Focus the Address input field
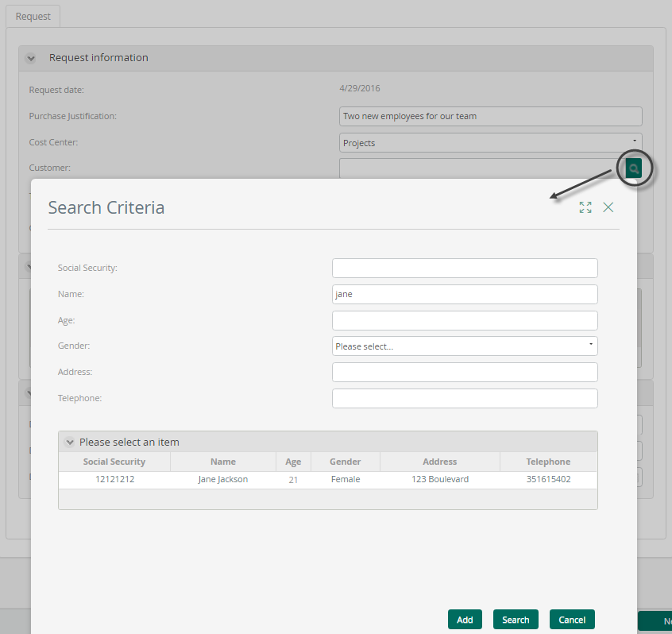Viewport: 672px width, 634px height. 465,372
